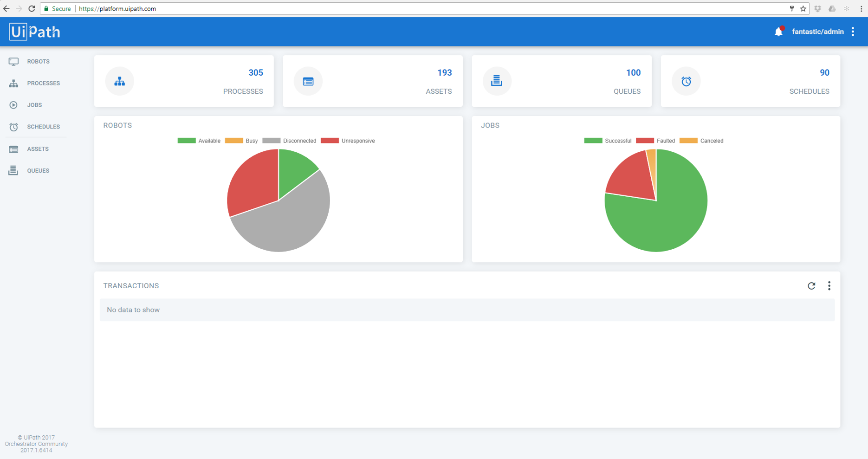Open Transactions panel more options menu
Image resolution: width=868 pixels, height=459 pixels.
click(829, 286)
